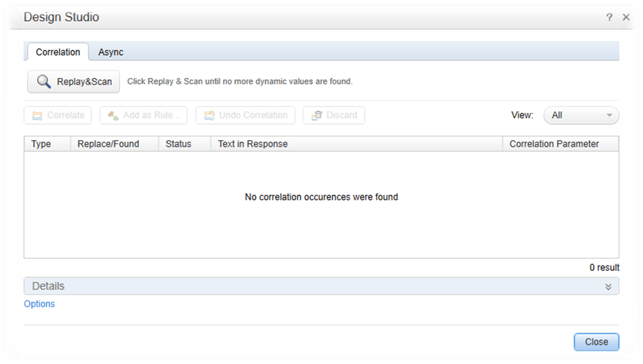
Task: Switch to the Async tab
Action: point(111,52)
